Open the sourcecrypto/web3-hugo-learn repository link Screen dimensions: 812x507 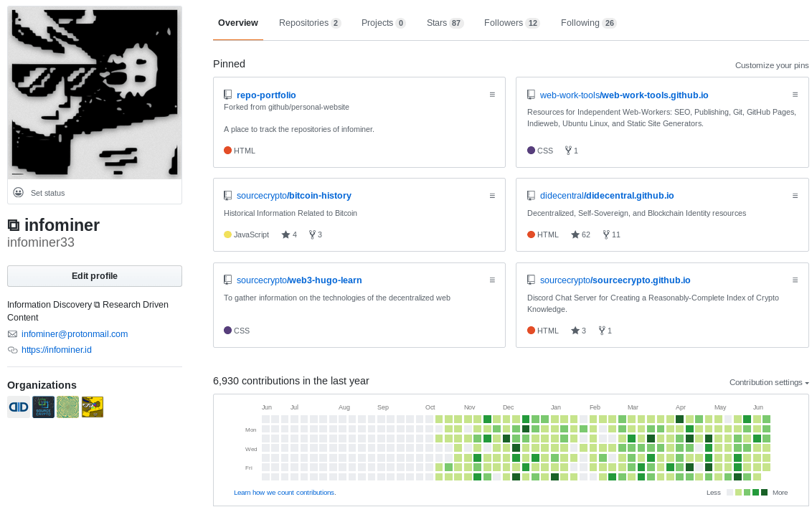(299, 280)
